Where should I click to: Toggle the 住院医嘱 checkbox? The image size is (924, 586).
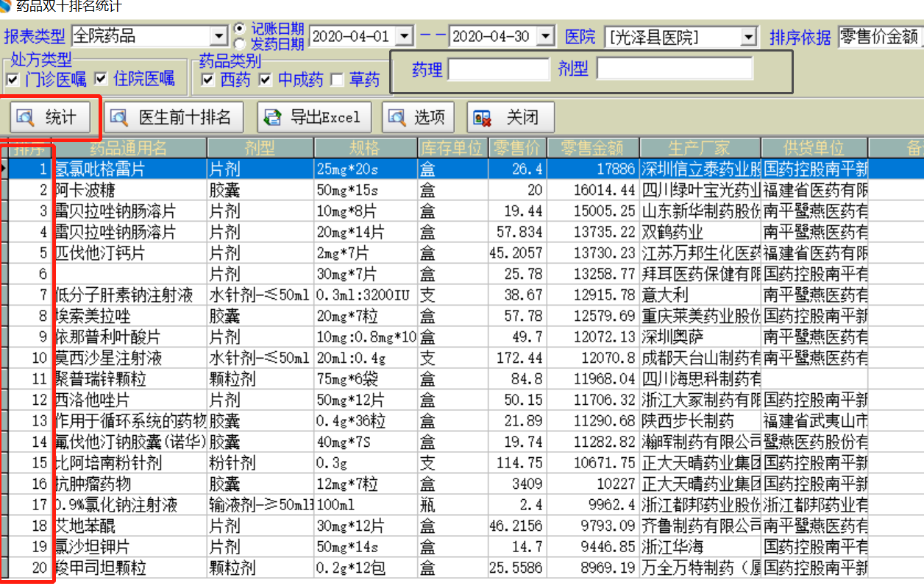point(100,80)
